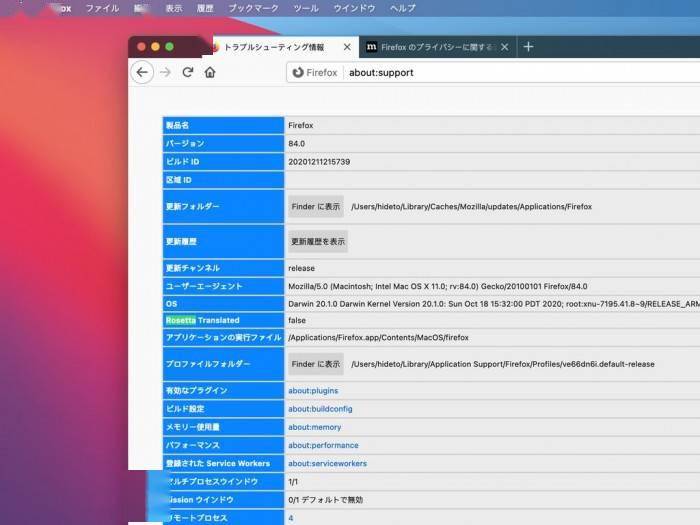The height and width of the screenshot is (525, 700).
Task: Go back with the back arrow button
Action: [x=142, y=72]
